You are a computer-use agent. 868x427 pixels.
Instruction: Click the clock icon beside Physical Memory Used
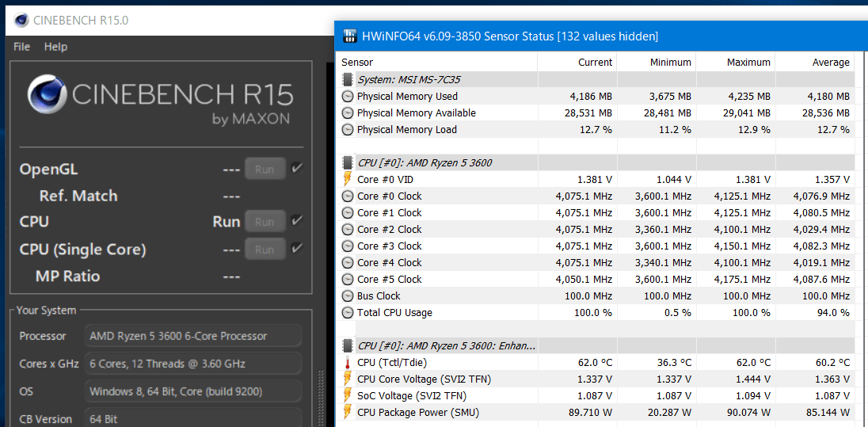[x=348, y=97]
